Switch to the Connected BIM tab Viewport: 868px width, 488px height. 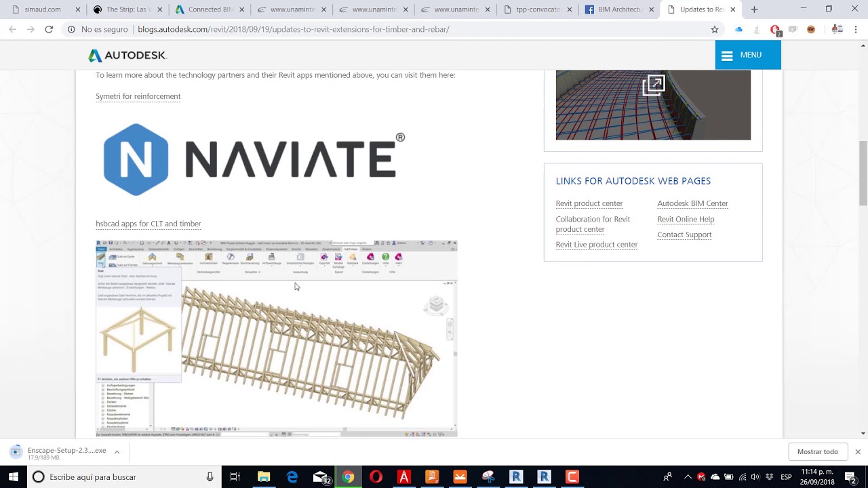pos(210,9)
